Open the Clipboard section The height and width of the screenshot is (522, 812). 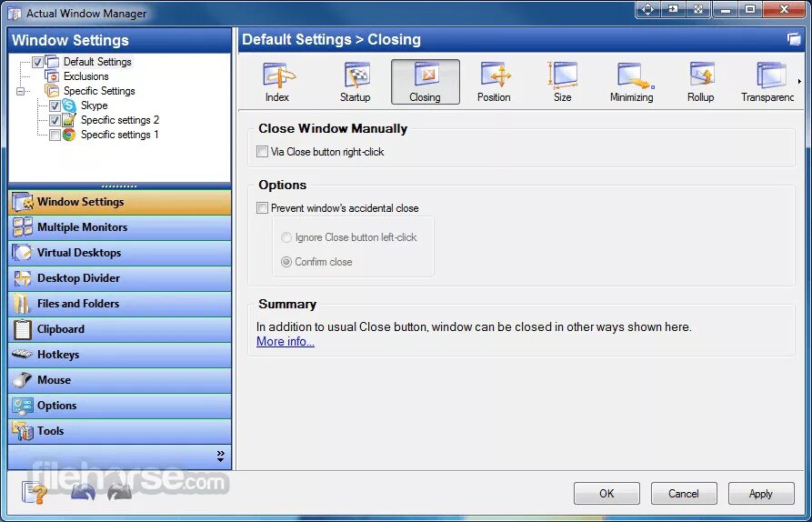pyautogui.click(x=120, y=329)
